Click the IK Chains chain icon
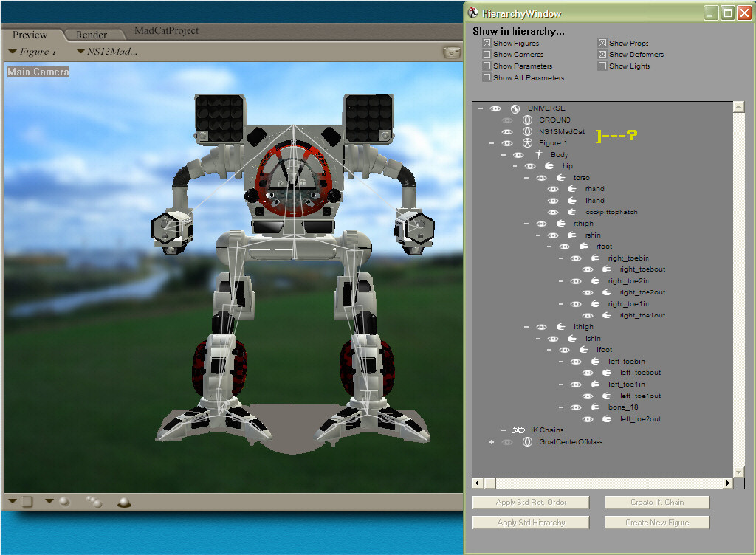This screenshot has width=756, height=555. 518,430
